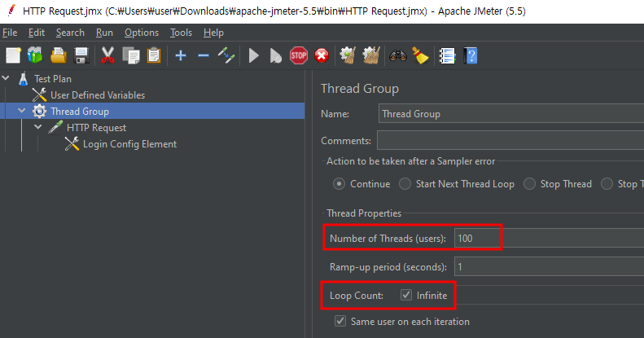The image size is (644, 338).
Task: Open the Run menu
Action: pos(104,33)
